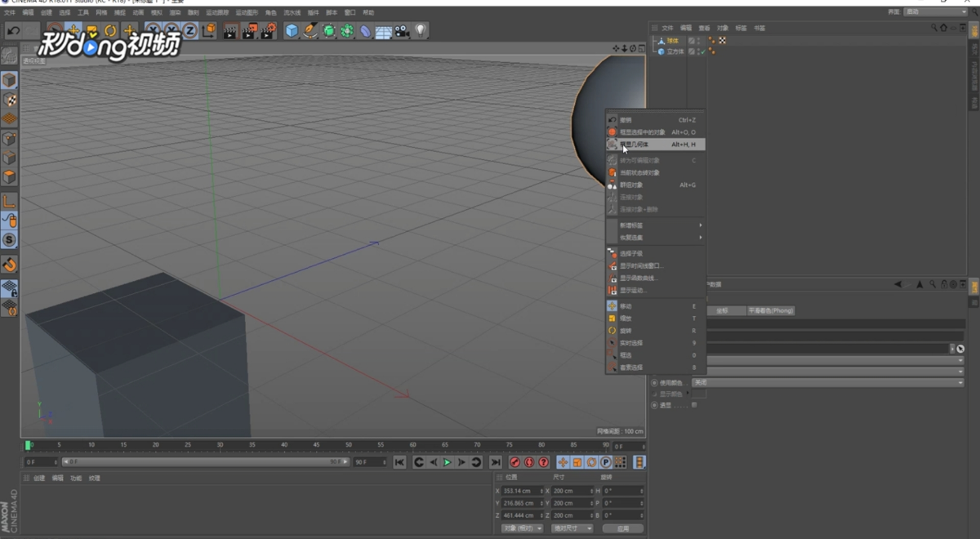Click the position X field 353.14 cm
980x539 pixels.
[x=523, y=491]
